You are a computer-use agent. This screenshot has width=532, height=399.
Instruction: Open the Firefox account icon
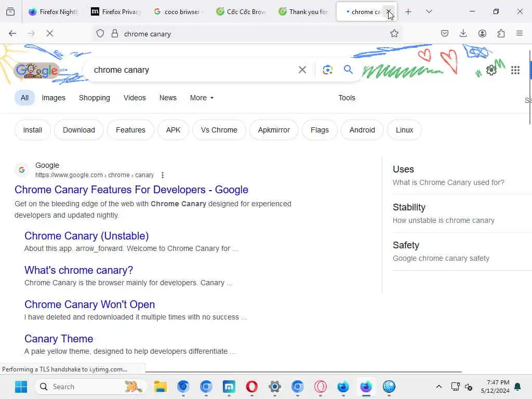pos(482,33)
